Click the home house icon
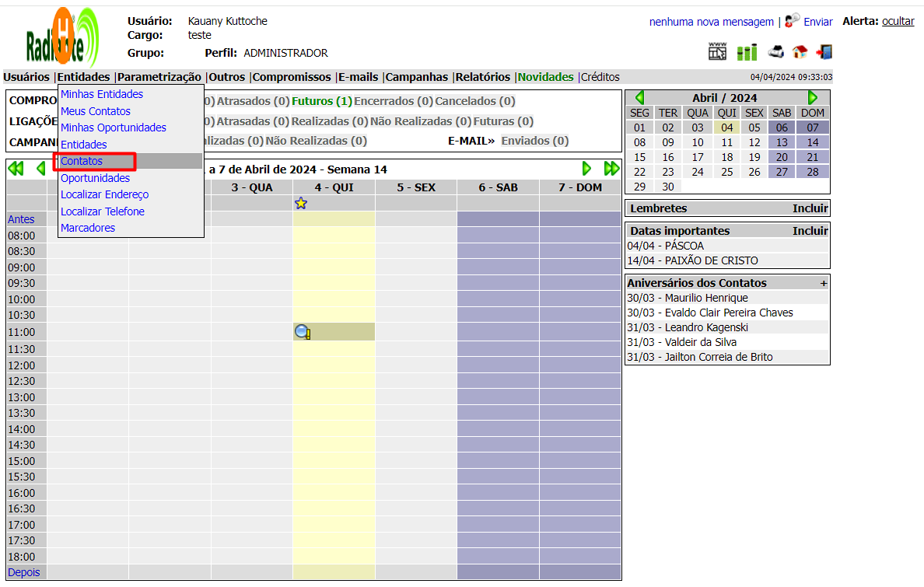 tap(800, 52)
